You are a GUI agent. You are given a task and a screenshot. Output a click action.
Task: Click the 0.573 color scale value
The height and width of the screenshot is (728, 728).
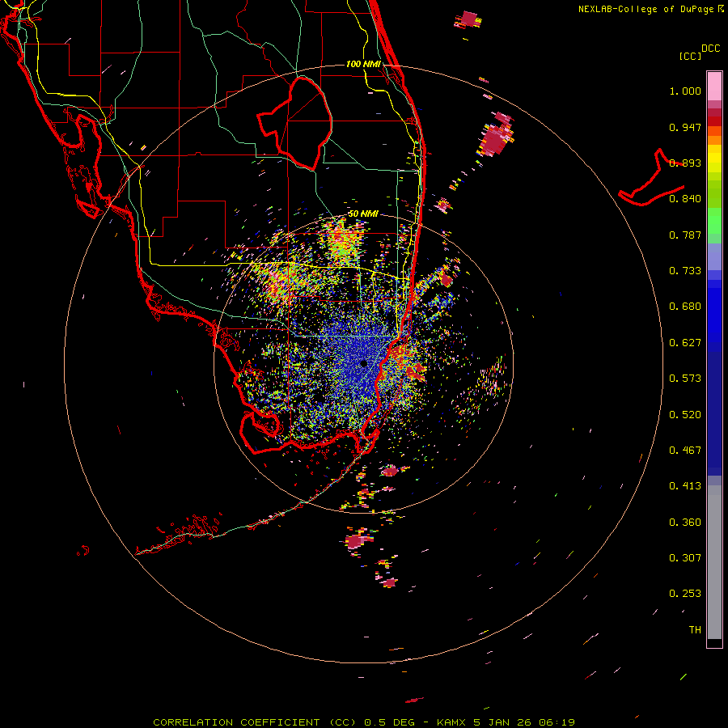tap(685, 379)
